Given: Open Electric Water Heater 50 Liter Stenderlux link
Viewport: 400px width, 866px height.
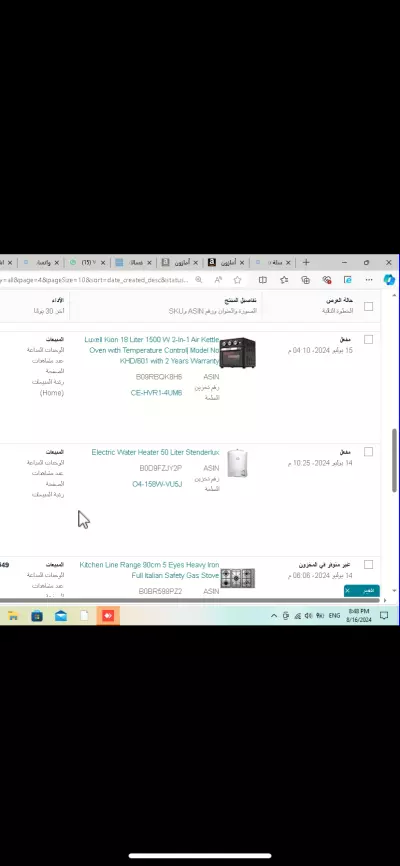Looking at the screenshot, I should pos(155,452).
